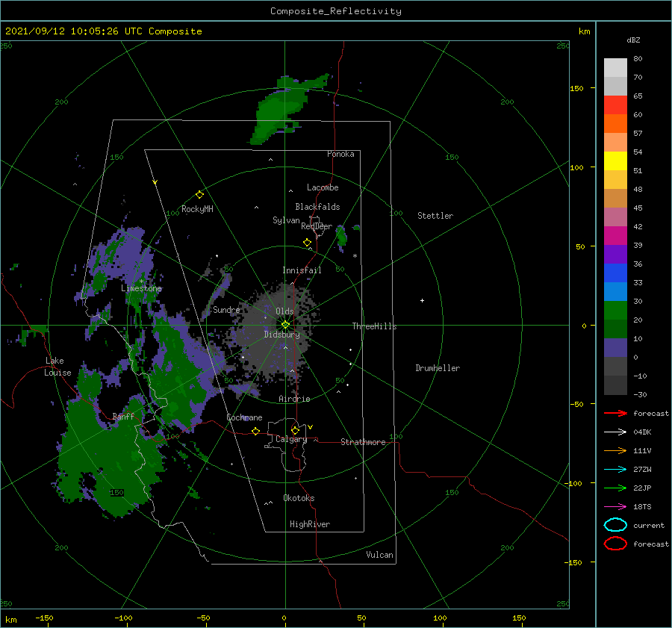Click the yellow diamond marker near Cochrane

255,431
